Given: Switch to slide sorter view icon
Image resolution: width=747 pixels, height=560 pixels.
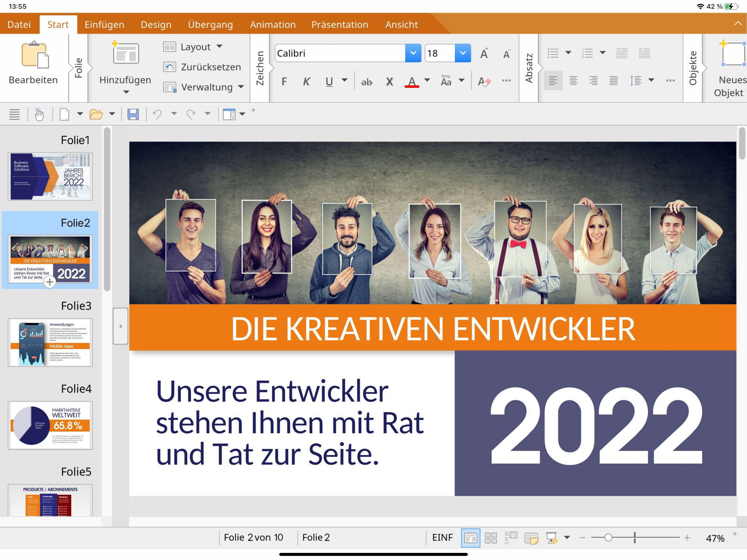Looking at the screenshot, I should (x=491, y=538).
